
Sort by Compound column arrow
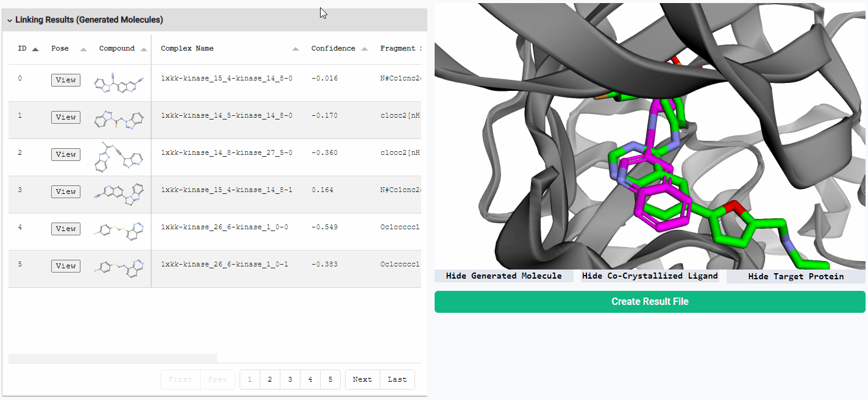[x=144, y=49]
